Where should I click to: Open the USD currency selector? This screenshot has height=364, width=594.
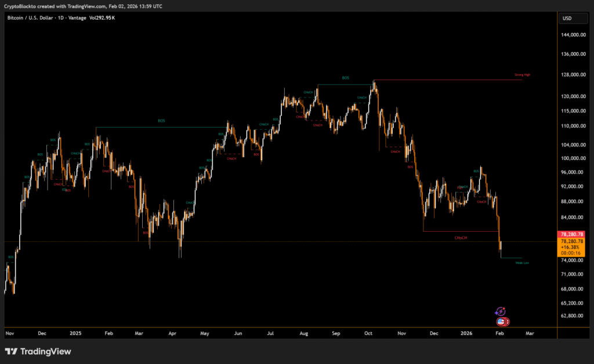[x=567, y=19]
